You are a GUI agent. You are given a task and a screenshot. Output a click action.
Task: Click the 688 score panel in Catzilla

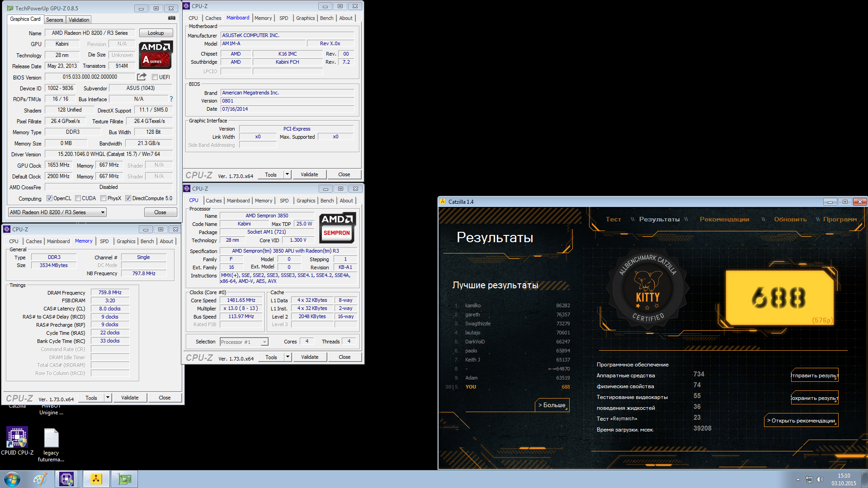[779, 298]
